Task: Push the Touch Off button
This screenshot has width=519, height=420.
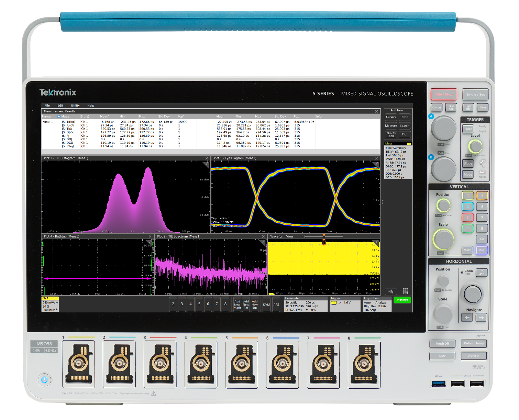Action: point(442,344)
